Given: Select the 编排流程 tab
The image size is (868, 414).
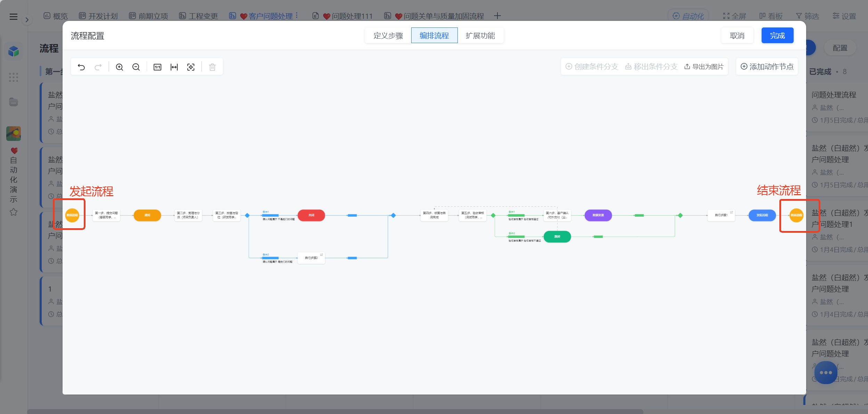Looking at the screenshot, I should pos(434,35).
